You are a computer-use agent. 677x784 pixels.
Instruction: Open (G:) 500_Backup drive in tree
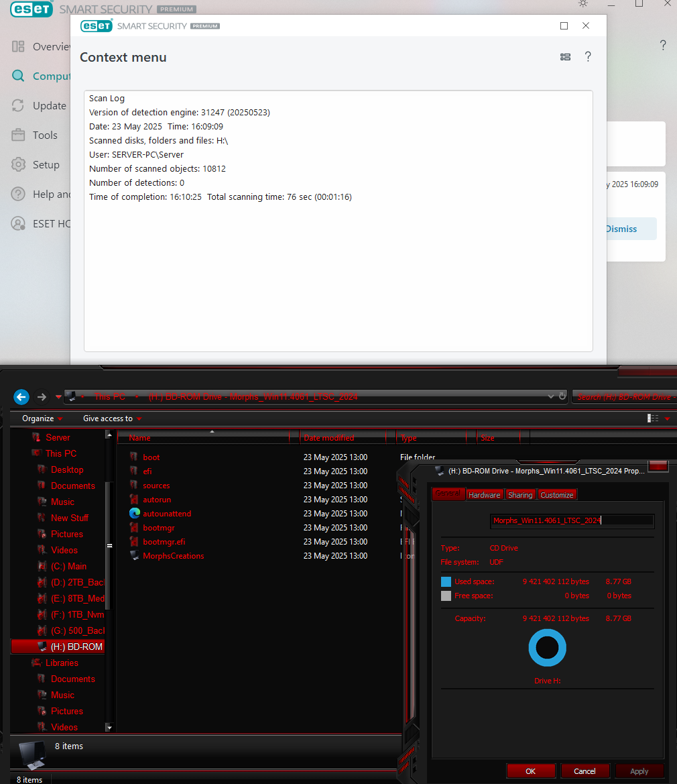(x=78, y=630)
